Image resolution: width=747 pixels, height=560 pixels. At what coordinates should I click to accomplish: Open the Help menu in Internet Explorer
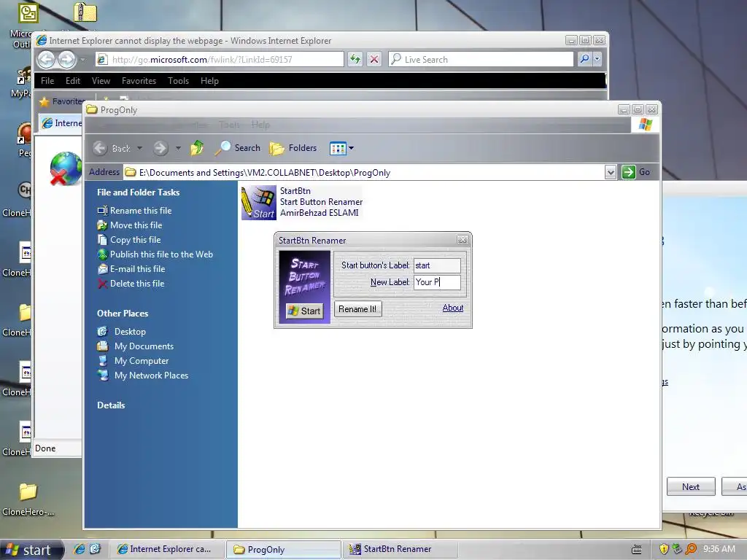click(x=209, y=81)
